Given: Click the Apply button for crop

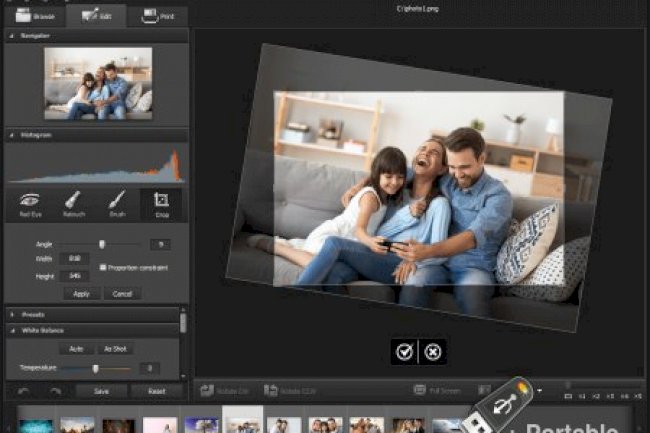Looking at the screenshot, I should pos(81,294).
